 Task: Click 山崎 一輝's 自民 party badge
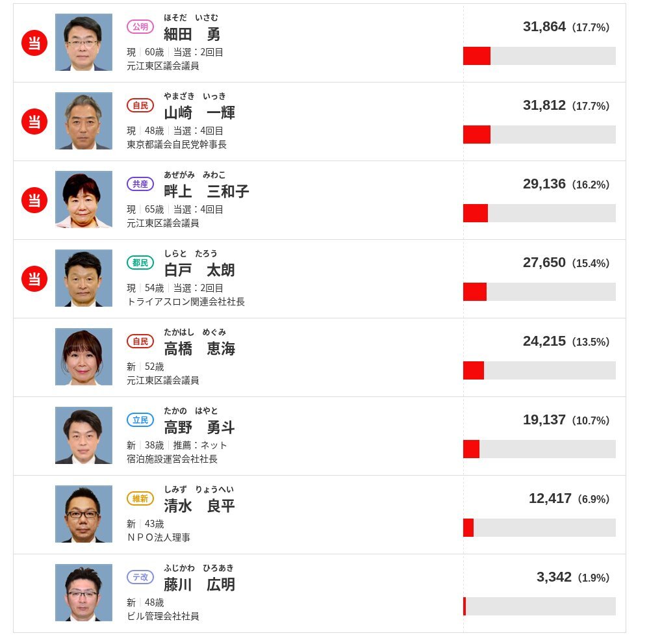click(140, 105)
